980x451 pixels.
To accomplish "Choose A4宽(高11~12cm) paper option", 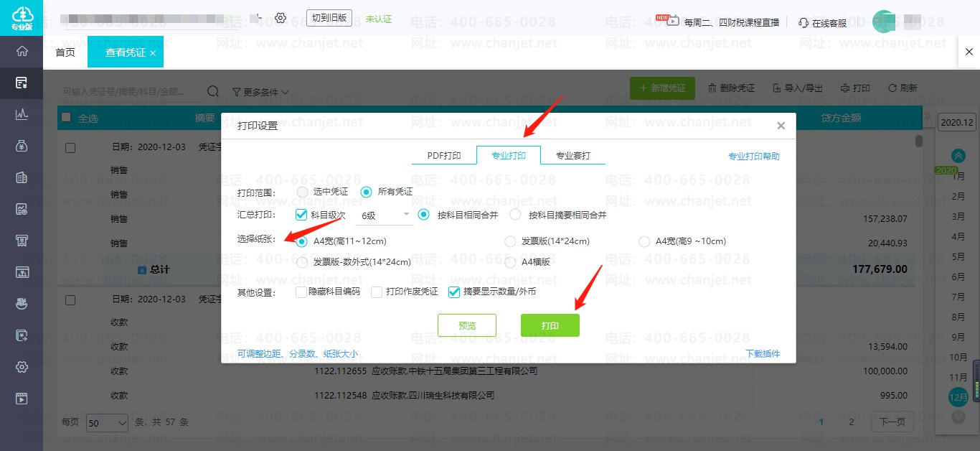I will click(x=302, y=241).
